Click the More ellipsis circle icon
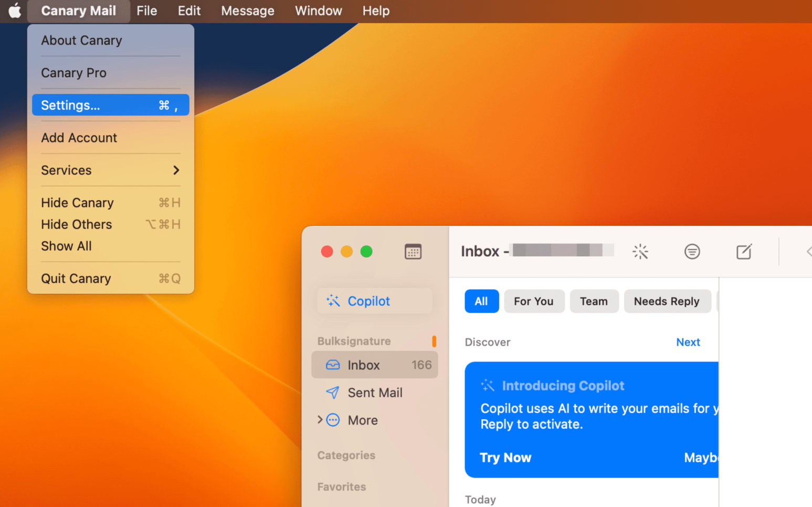Image resolution: width=812 pixels, height=507 pixels. (333, 420)
